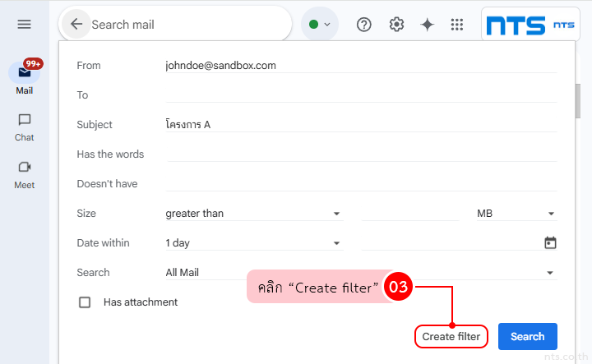Click the Gemini sparkle icon
The image size is (592, 364).
(x=427, y=25)
